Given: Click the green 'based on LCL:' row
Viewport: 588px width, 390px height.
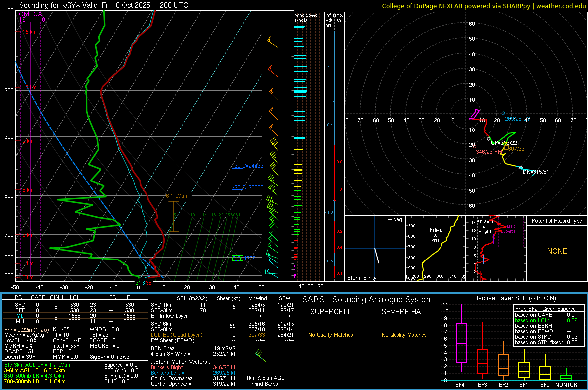Looking at the screenshot, I should (546, 320).
